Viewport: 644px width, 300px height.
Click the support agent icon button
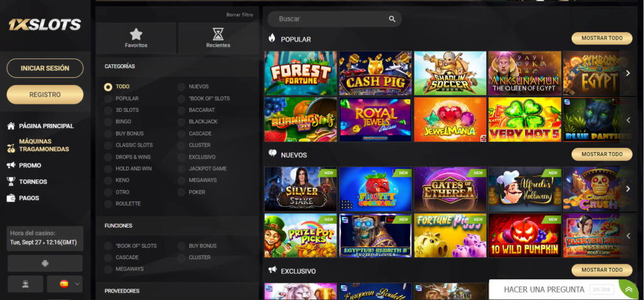pyautogui.click(x=25, y=284)
